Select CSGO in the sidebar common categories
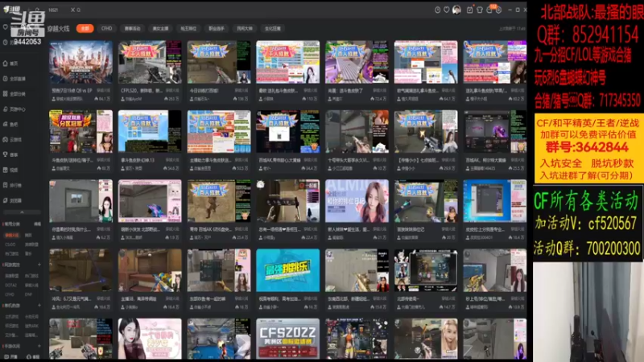The height and width of the screenshot is (362, 644). tap(10, 245)
